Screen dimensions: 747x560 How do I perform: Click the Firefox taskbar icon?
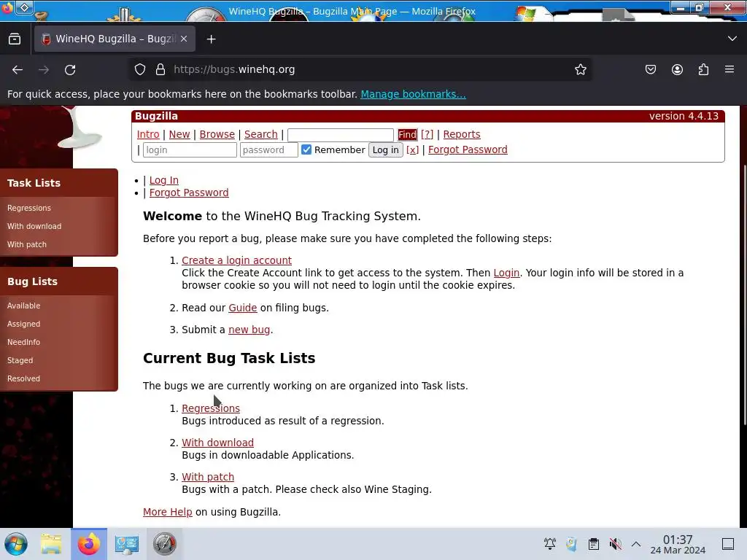(89, 544)
